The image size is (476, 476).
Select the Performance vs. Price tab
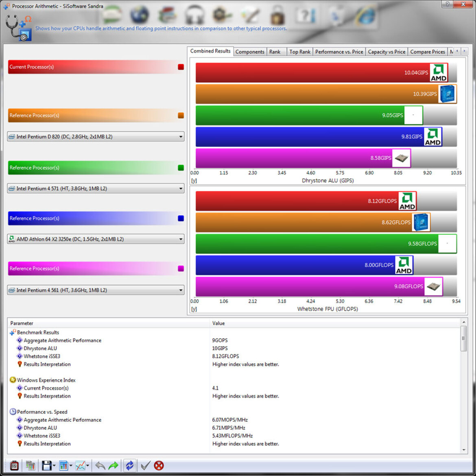339,52
